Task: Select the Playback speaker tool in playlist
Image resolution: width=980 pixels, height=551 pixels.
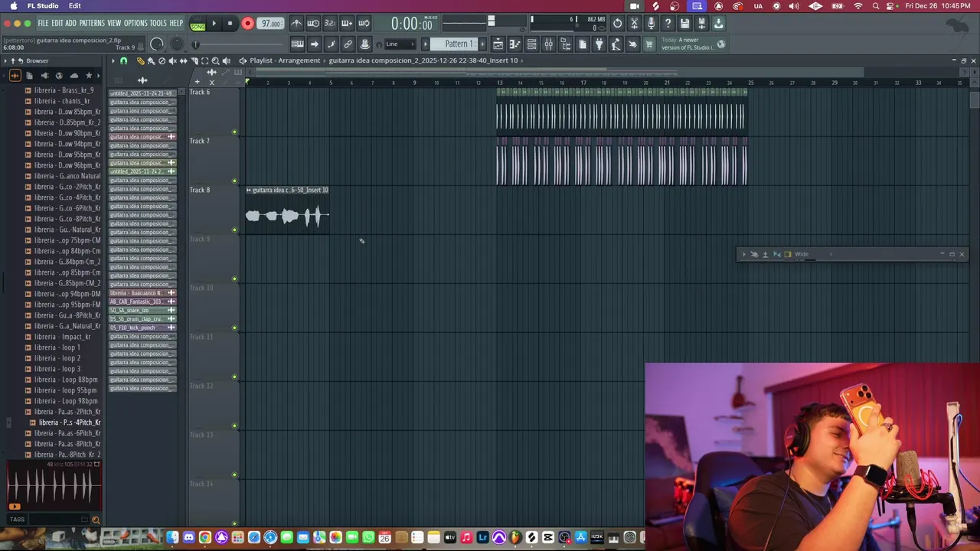Action: (227, 60)
